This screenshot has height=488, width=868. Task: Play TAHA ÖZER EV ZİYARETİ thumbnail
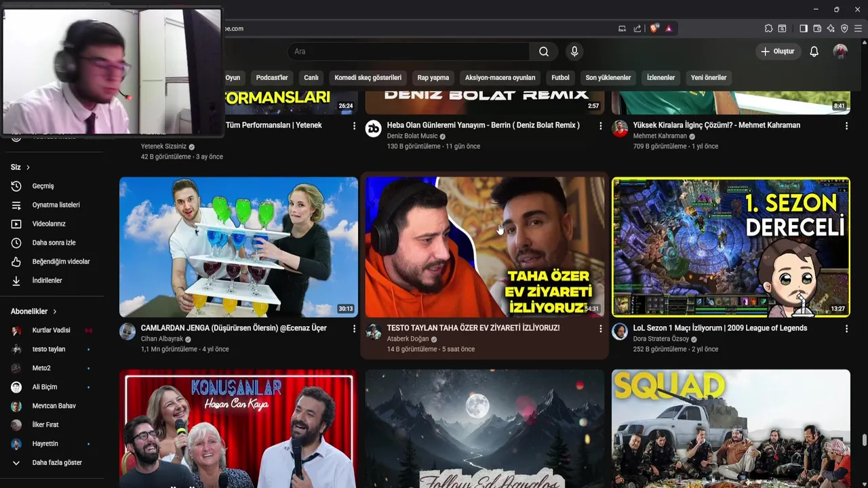click(x=485, y=247)
